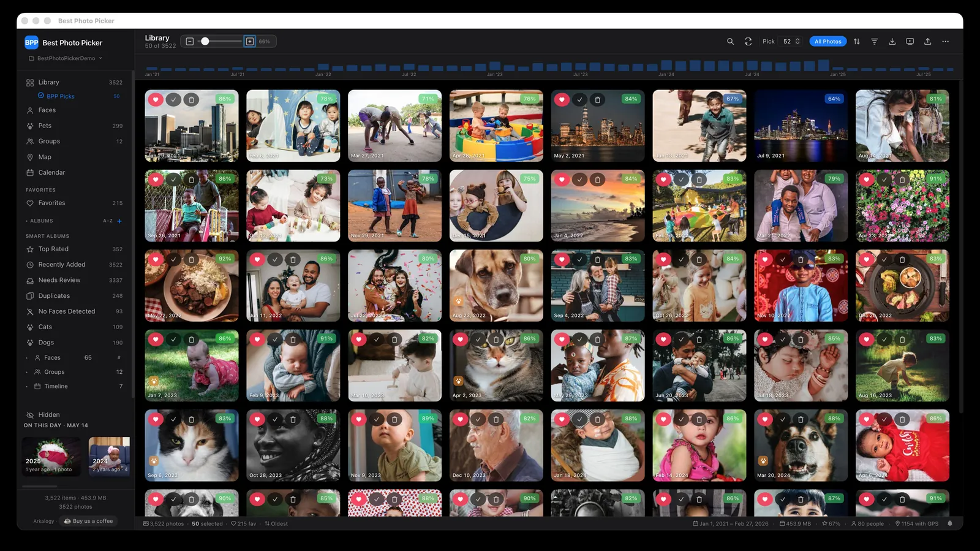Toggle favorite heart on Jan 29, 2021 photo
Image resolution: width=980 pixels, height=551 pixels.
click(x=156, y=99)
